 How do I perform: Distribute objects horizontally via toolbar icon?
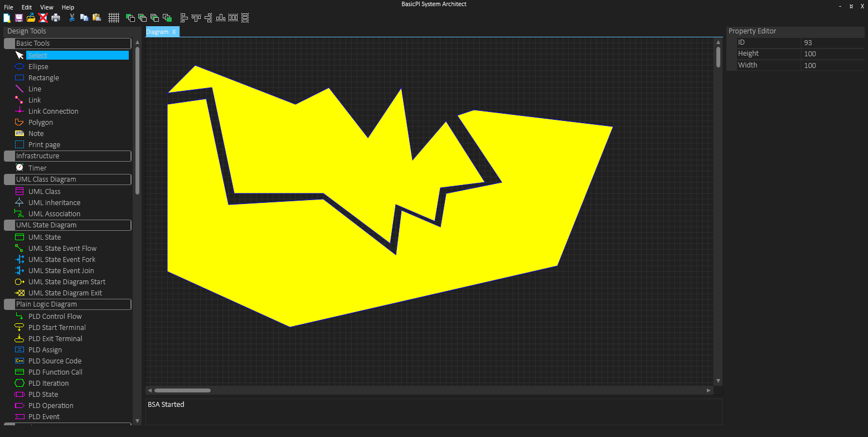(233, 18)
